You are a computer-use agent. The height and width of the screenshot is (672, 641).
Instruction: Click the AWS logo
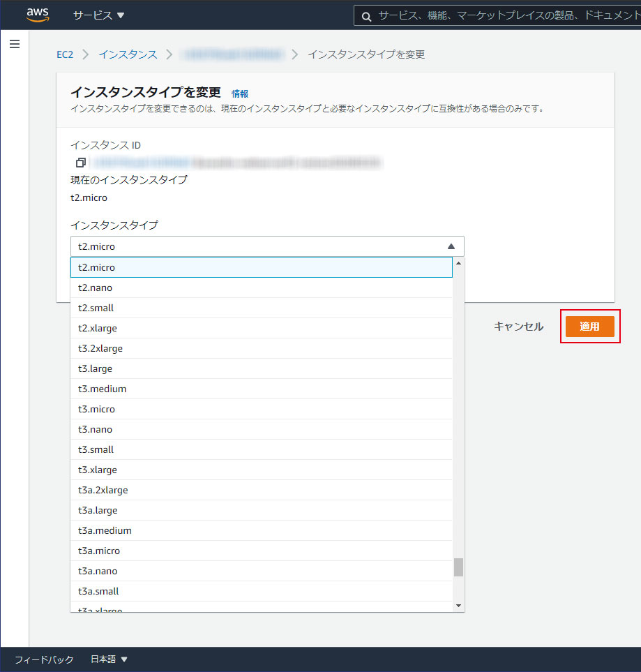pos(37,15)
